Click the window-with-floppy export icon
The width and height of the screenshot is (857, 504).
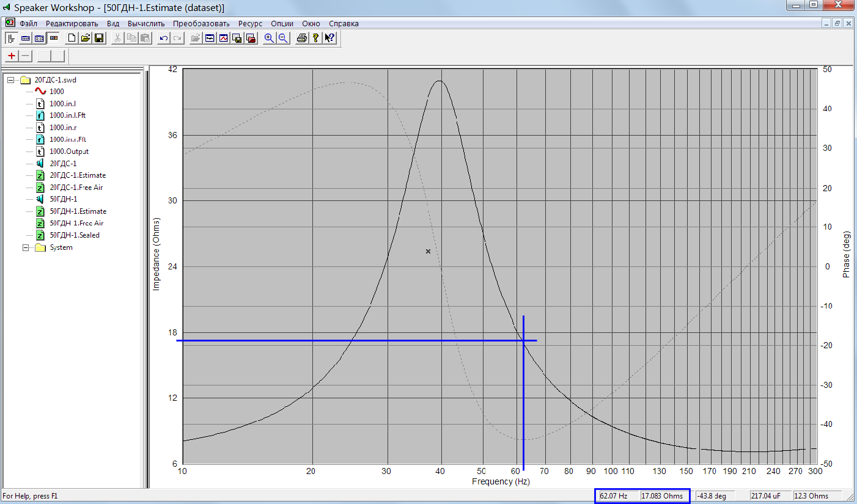pyautogui.click(x=237, y=38)
